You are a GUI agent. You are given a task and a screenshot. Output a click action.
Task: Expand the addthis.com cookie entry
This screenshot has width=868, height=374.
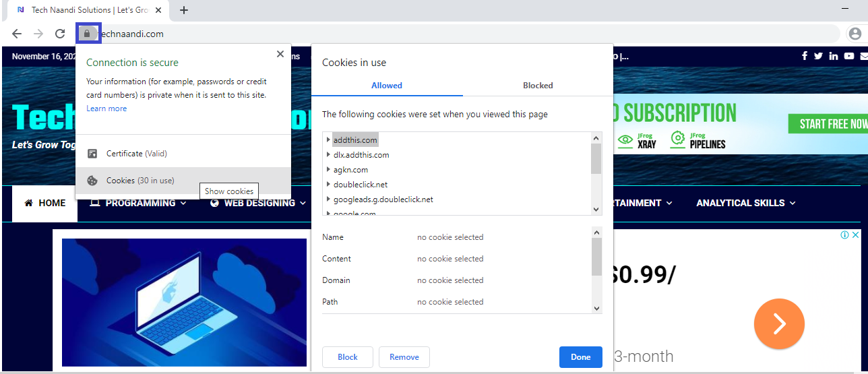pos(328,139)
